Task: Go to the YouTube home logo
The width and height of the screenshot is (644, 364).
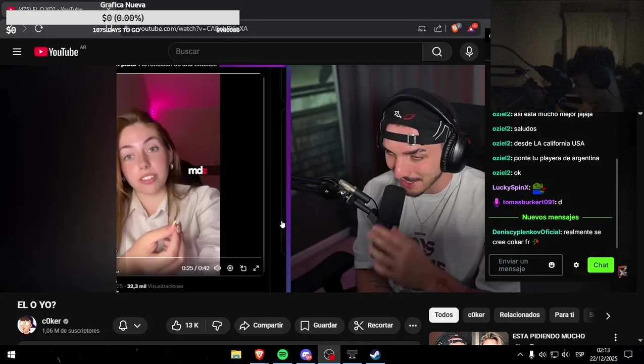Action: [56, 52]
